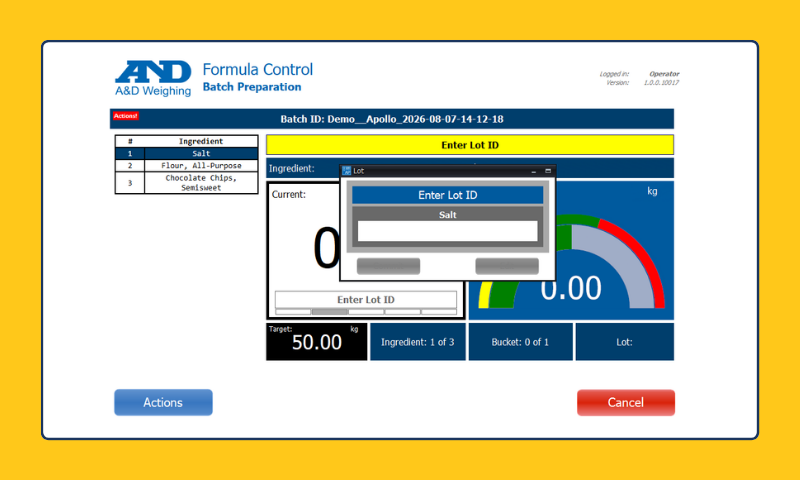Click the yellow Enter Lot ID banner

point(470,145)
